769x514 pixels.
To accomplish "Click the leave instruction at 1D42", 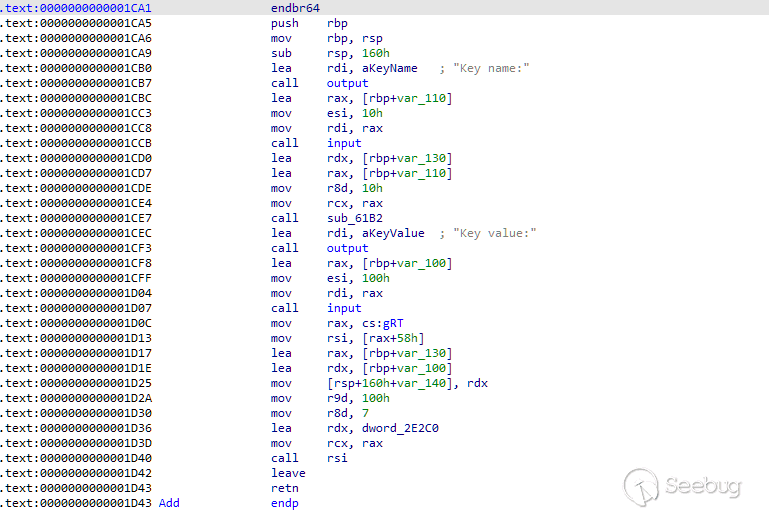I will pyautogui.click(x=288, y=473).
